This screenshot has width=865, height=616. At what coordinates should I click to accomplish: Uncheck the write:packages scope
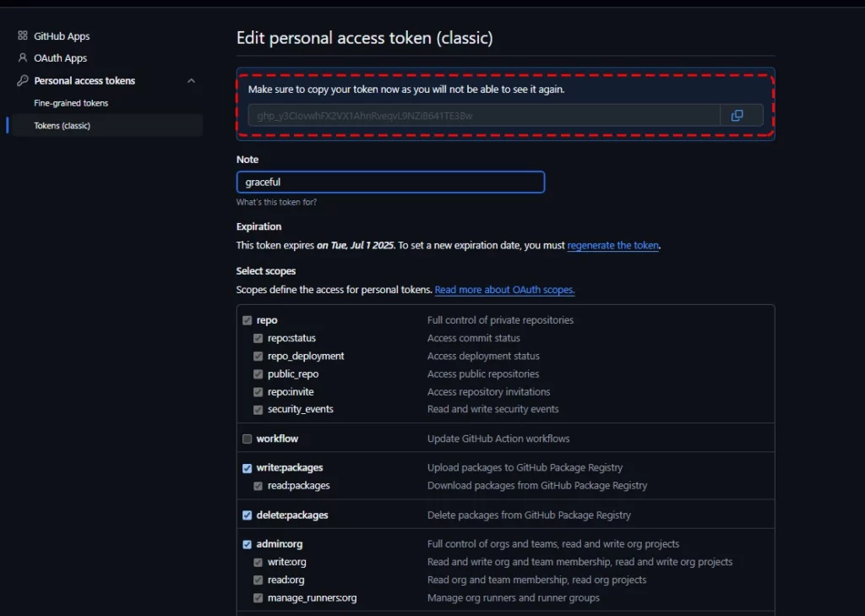pos(248,468)
